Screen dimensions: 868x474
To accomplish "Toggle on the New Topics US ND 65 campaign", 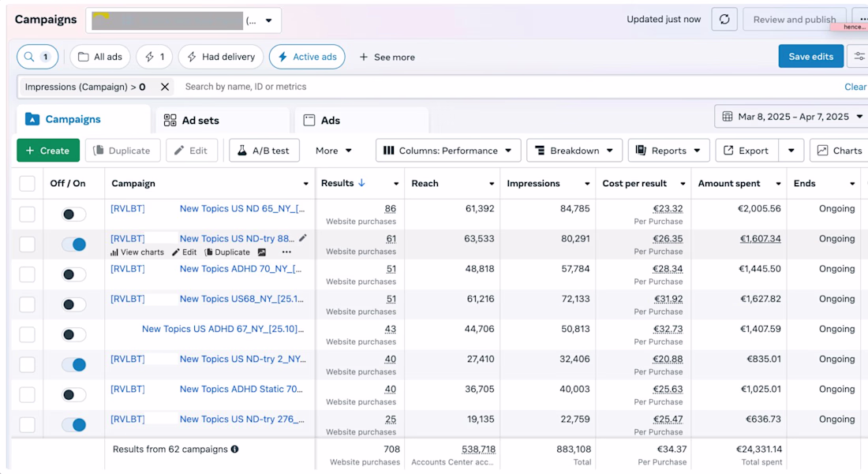I will pos(73,214).
